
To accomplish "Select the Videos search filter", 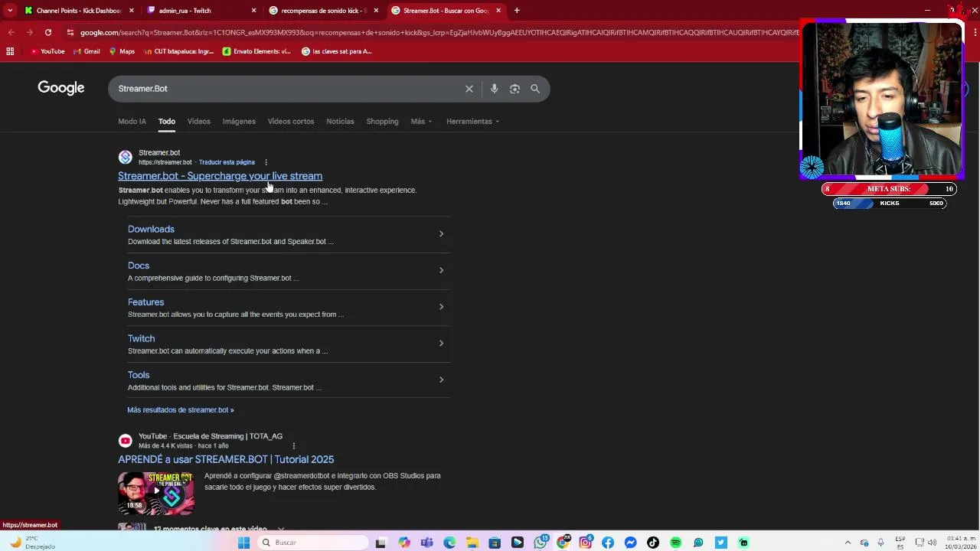I will click(198, 122).
